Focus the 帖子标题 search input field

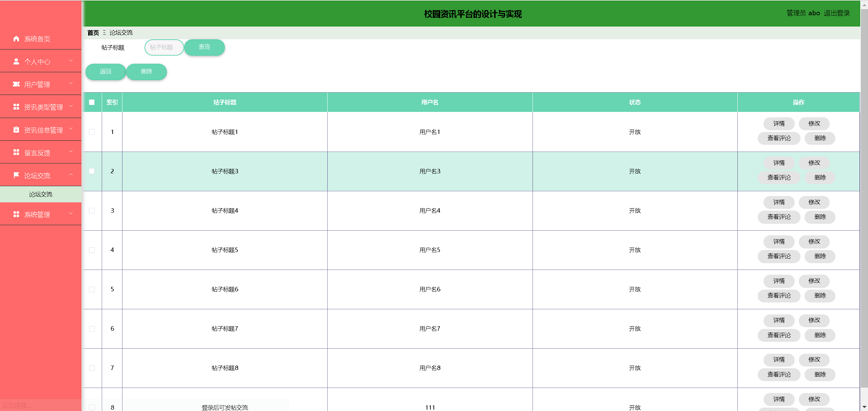point(164,47)
